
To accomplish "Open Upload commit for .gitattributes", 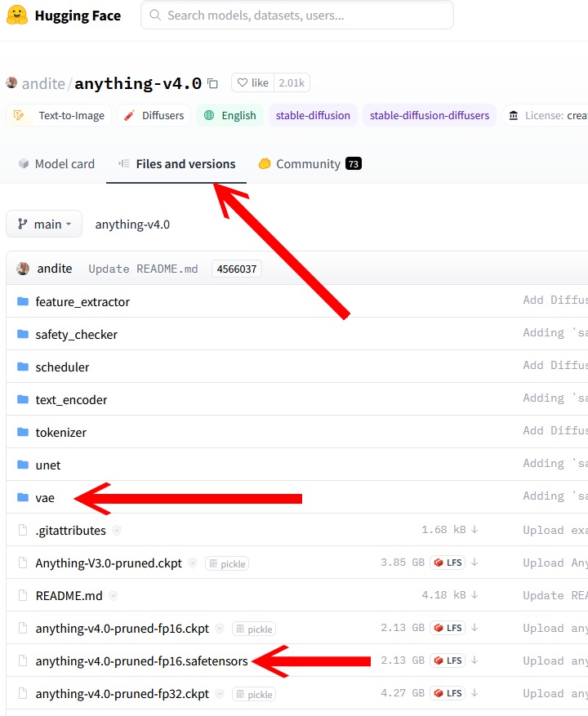I will [x=555, y=531].
